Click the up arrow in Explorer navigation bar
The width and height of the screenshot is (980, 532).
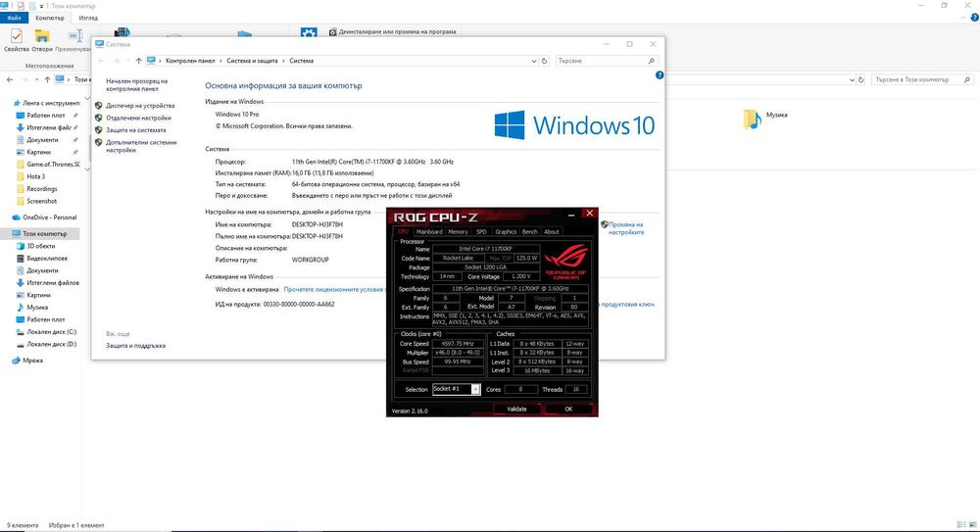47,79
